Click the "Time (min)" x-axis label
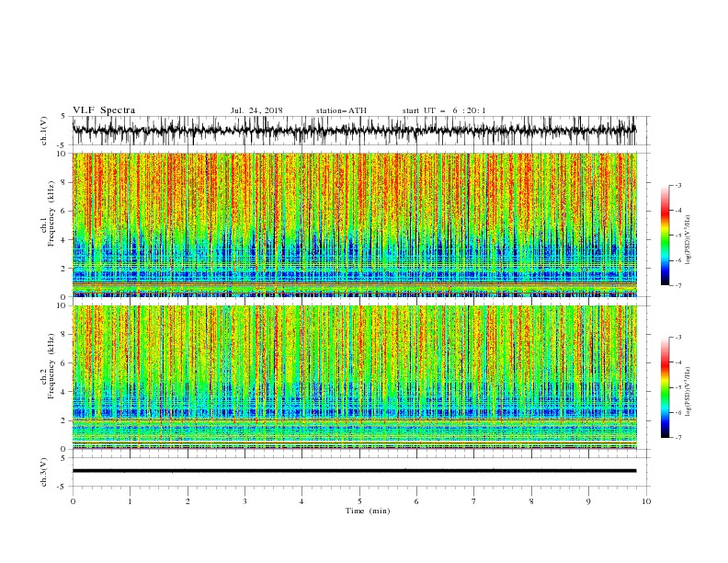This screenshot has height=563, width=728. [x=368, y=511]
